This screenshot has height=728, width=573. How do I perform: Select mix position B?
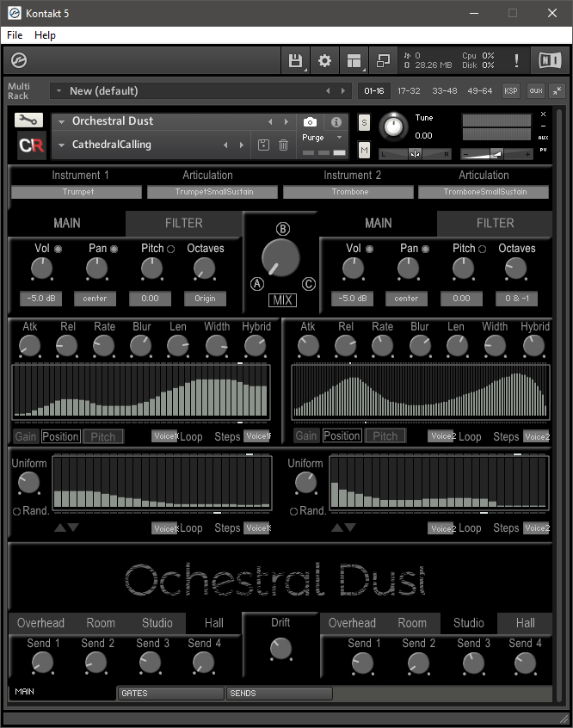coord(283,229)
